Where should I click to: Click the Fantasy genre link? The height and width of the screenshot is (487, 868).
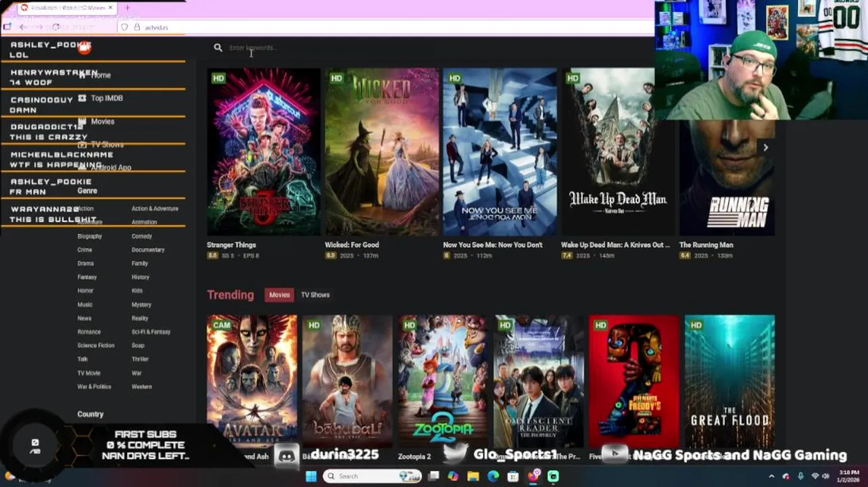87,277
